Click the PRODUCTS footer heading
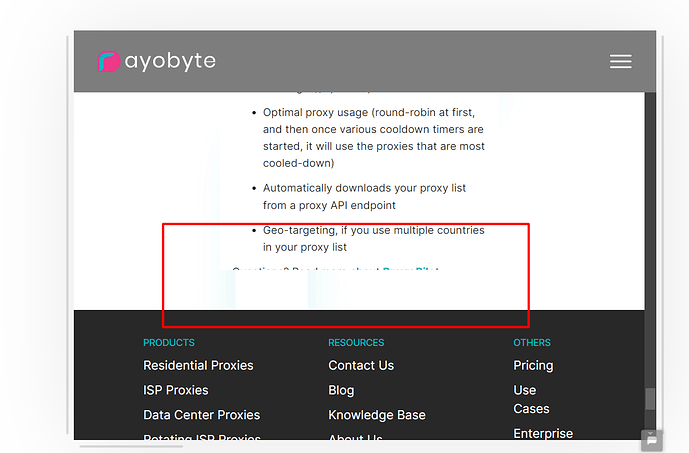The height and width of the screenshot is (453, 689). click(169, 343)
